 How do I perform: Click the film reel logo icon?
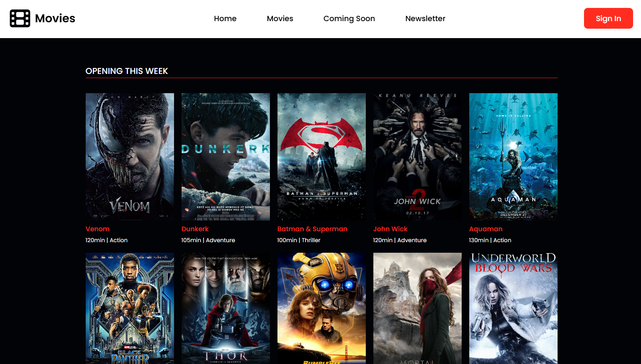[20, 18]
